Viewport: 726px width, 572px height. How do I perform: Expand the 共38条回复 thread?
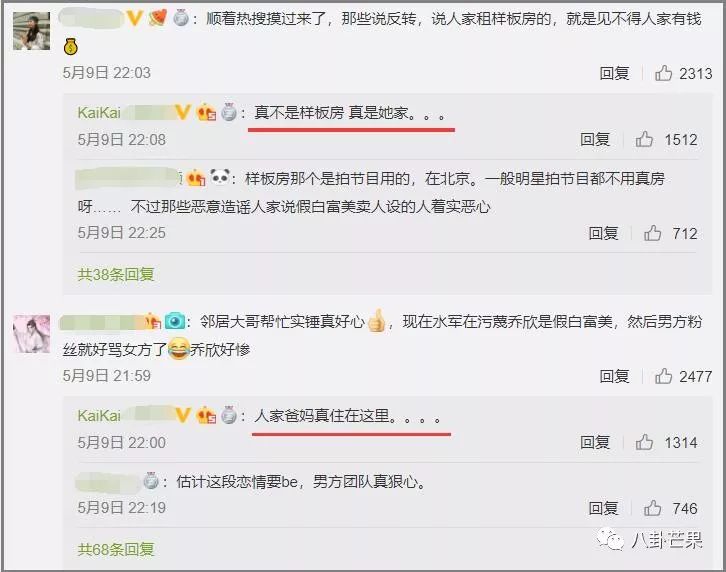click(x=116, y=274)
